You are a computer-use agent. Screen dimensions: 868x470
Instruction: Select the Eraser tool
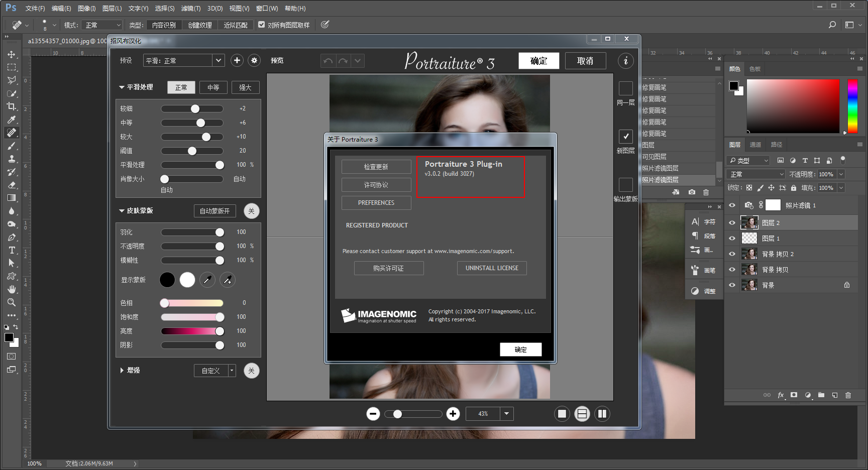point(11,185)
